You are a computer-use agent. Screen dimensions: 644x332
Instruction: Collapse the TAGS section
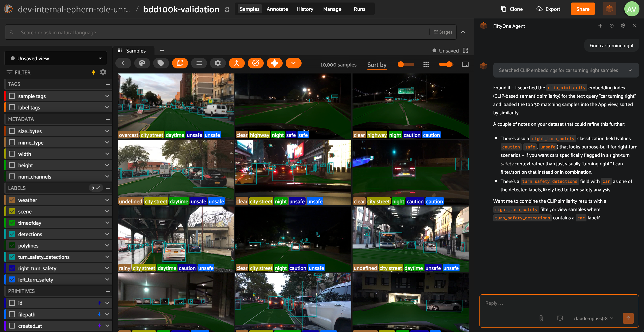[108, 84]
